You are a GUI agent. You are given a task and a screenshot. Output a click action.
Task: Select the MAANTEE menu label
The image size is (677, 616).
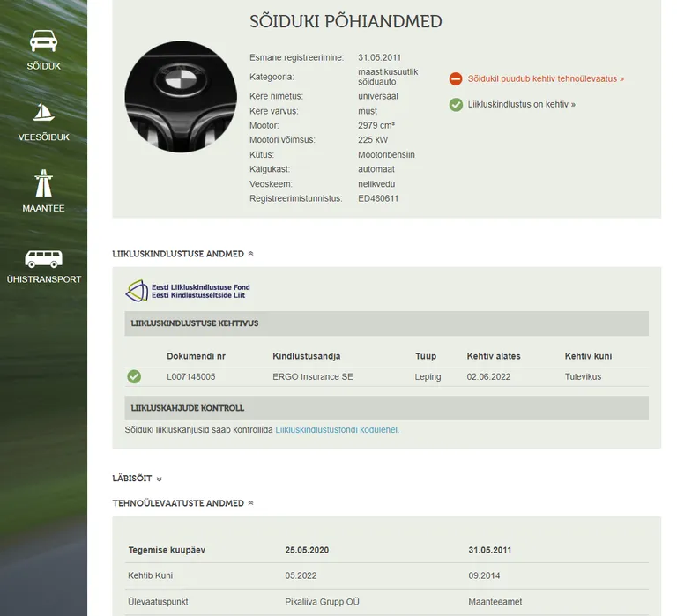click(x=43, y=208)
